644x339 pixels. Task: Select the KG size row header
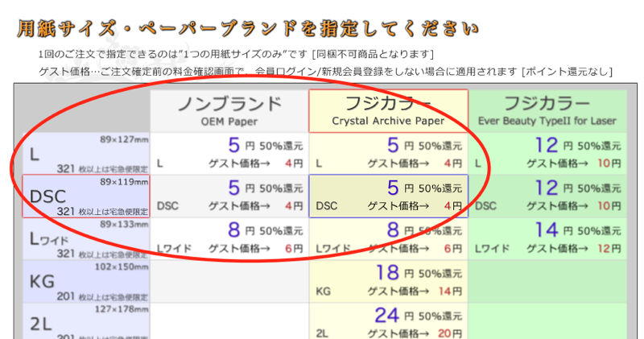click(x=86, y=282)
